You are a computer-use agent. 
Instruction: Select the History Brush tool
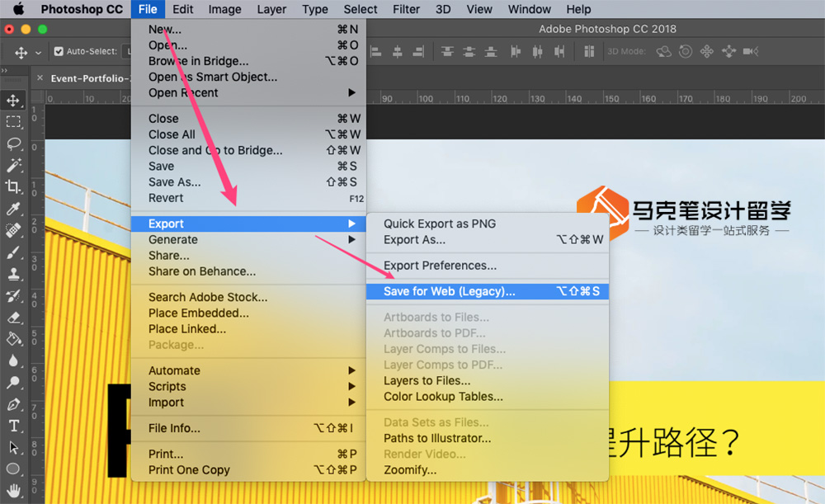click(13, 295)
